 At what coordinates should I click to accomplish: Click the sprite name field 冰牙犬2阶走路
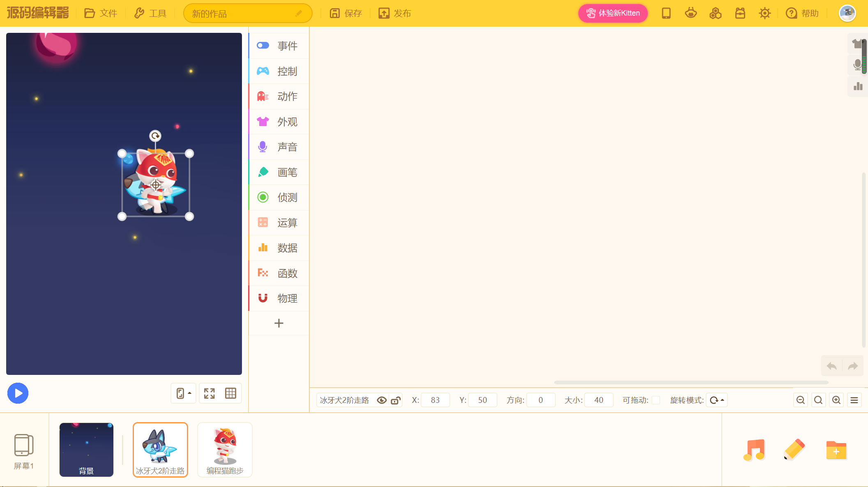pyautogui.click(x=345, y=400)
